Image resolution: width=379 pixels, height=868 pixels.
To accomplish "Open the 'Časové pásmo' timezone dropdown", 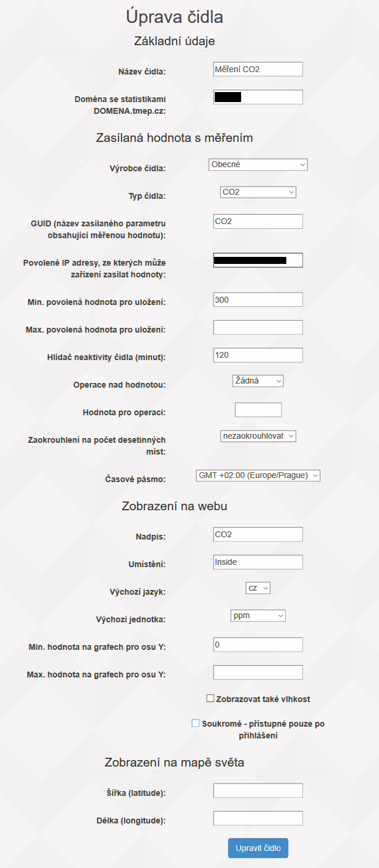I will (x=258, y=475).
